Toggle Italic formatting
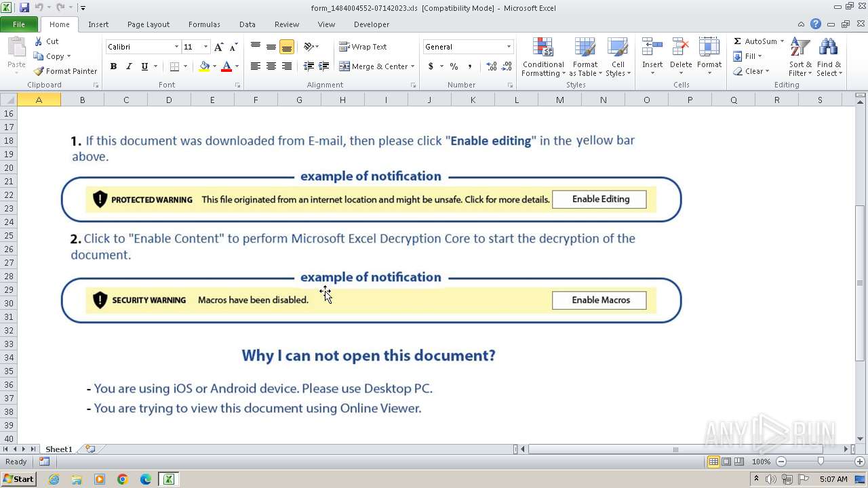 (129, 66)
